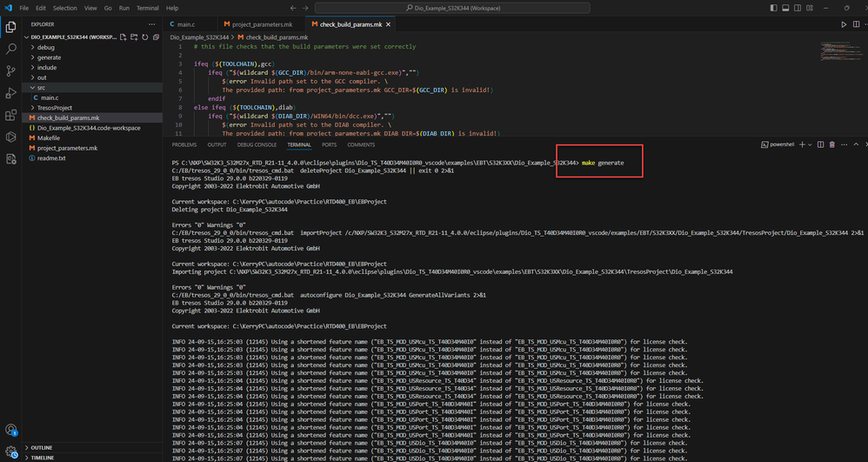Switch to the project_parameters.mk editor tab
Image resolution: width=868 pixels, height=462 pixels.
click(262, 24)
